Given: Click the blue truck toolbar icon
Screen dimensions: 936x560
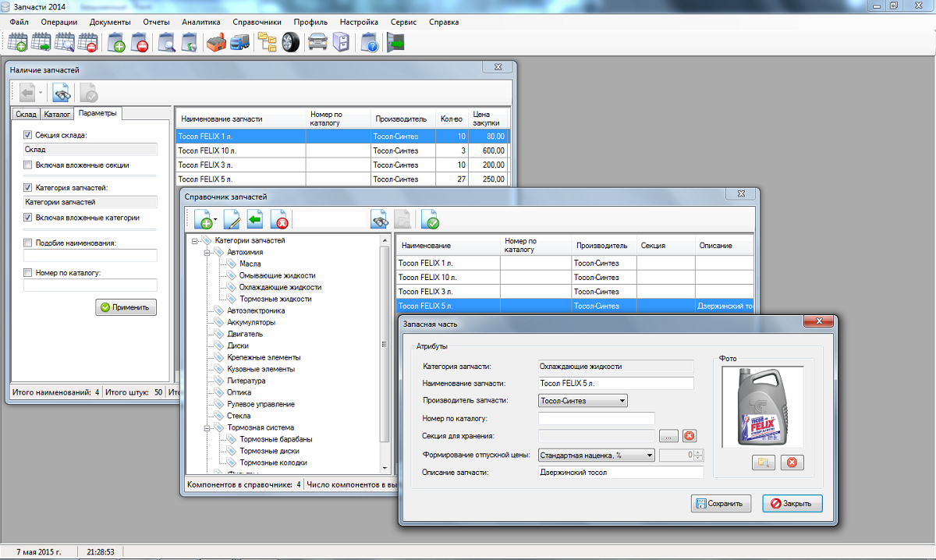Looking at the screenshot, I should click(x=239, y=42).
